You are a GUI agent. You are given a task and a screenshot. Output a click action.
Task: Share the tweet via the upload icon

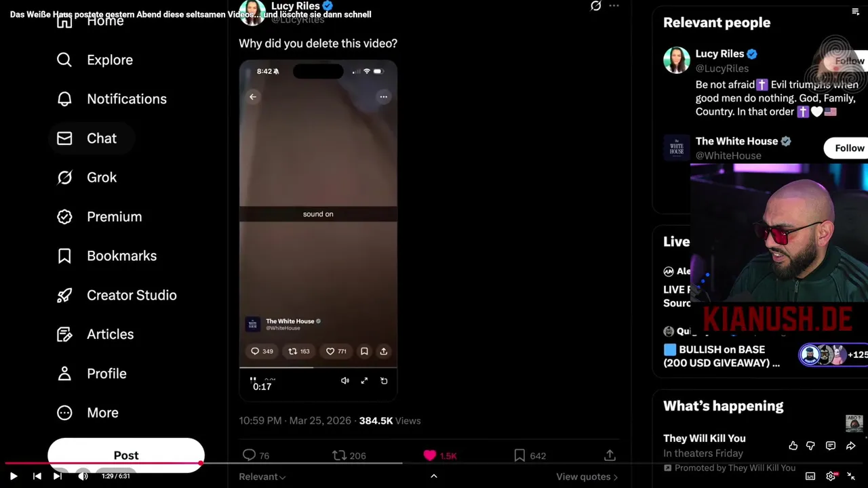(x=610, y=455)
